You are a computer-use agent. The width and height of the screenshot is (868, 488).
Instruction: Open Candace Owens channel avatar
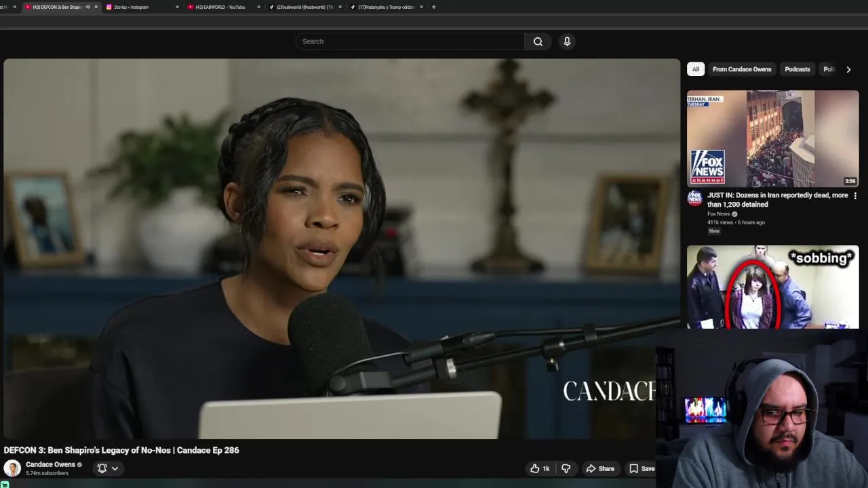12,468
